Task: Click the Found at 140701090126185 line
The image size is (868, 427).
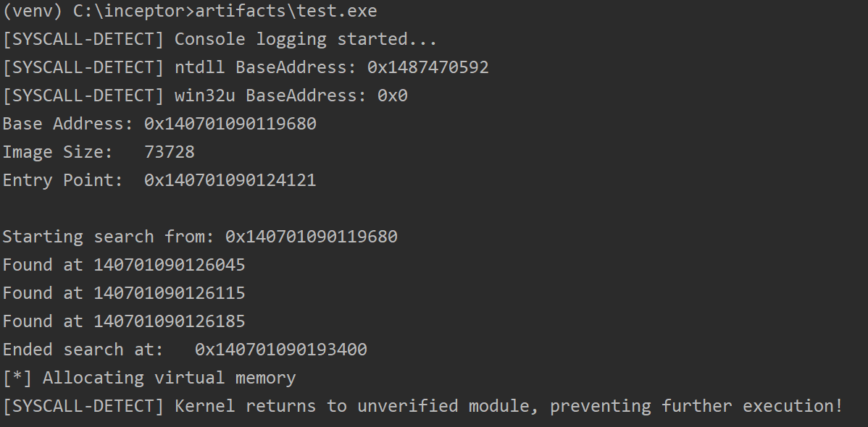Action: click(x=124, y=321)
